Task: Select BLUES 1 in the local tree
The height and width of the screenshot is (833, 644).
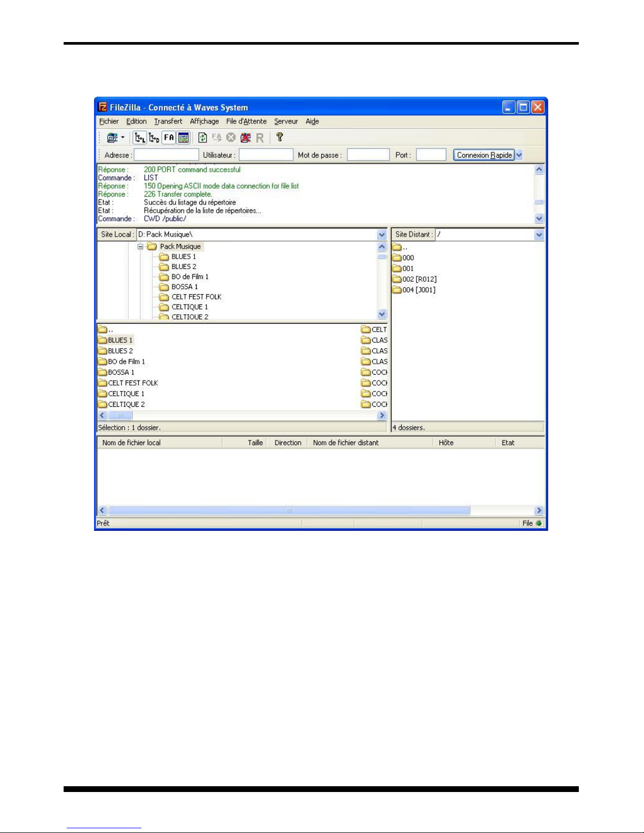Action: pyautogui.click(x=183, y=256)
